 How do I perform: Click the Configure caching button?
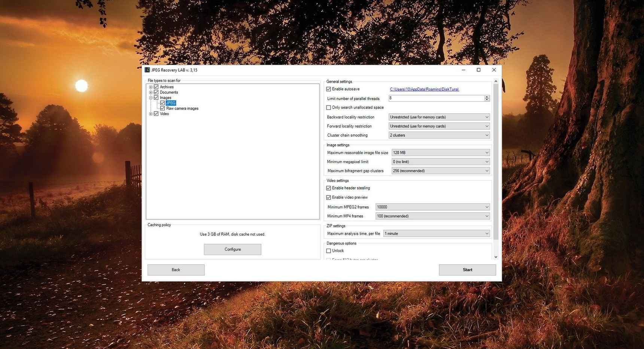(x=233, y=249)
